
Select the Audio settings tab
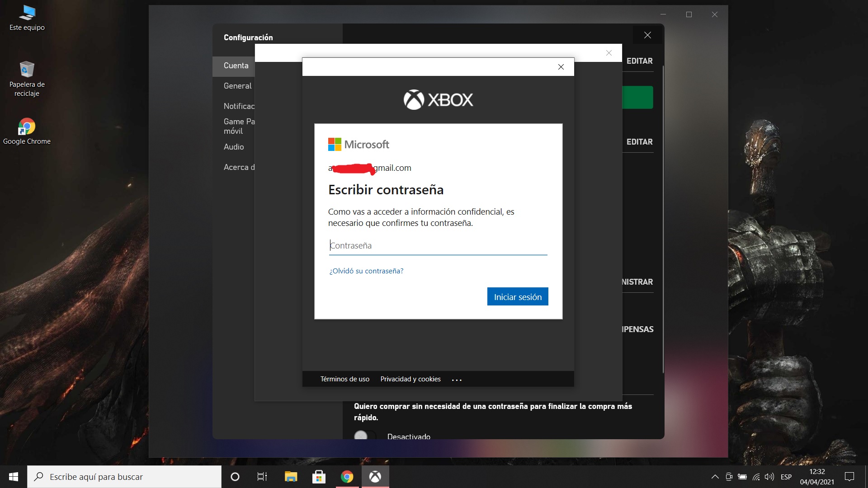[x=234, y=147]
